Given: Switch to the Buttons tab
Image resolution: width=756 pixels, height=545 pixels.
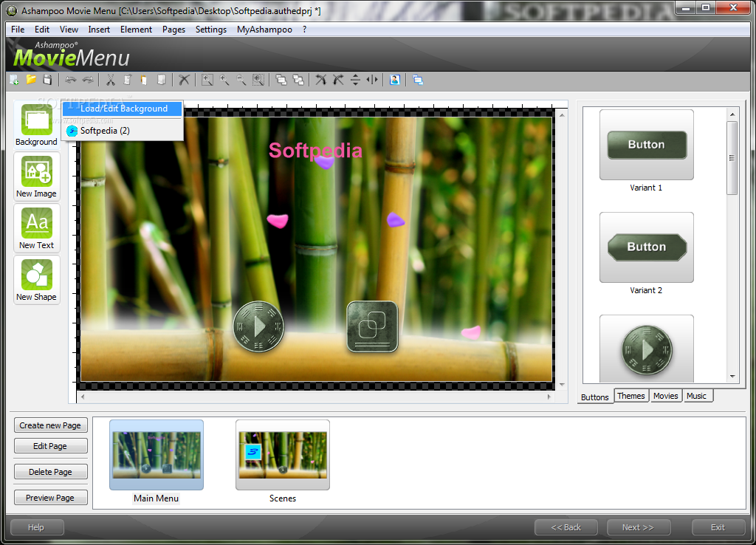Looking at the screenshot, I should coord(595,397).
